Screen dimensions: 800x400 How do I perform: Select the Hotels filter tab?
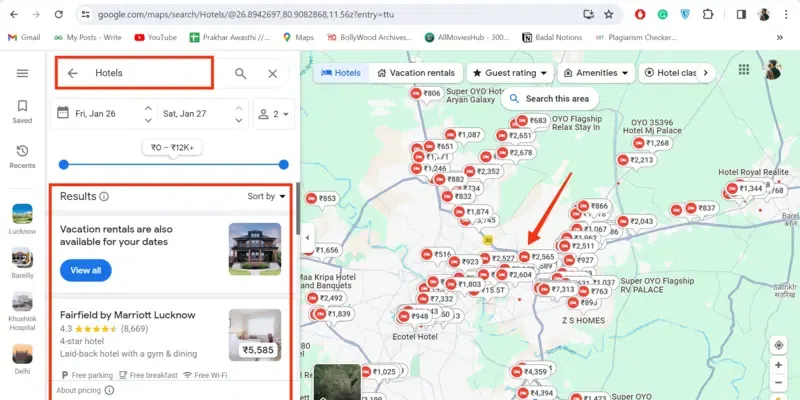click(x=341, y=73)
